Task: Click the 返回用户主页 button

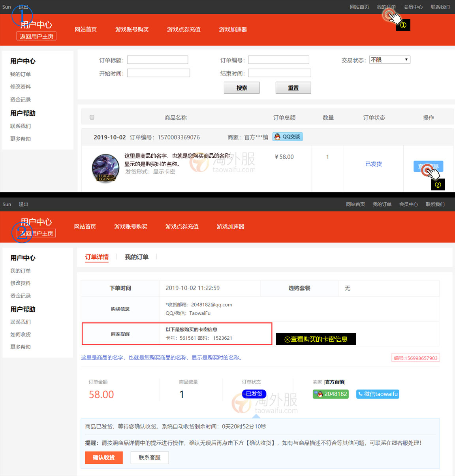Action: pos(36,36)
